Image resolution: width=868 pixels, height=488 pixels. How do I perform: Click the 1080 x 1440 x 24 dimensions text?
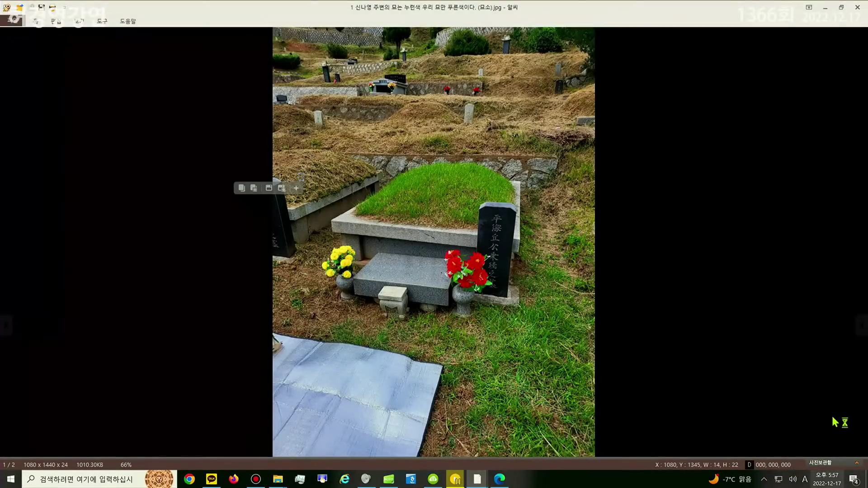coord(46,465)
